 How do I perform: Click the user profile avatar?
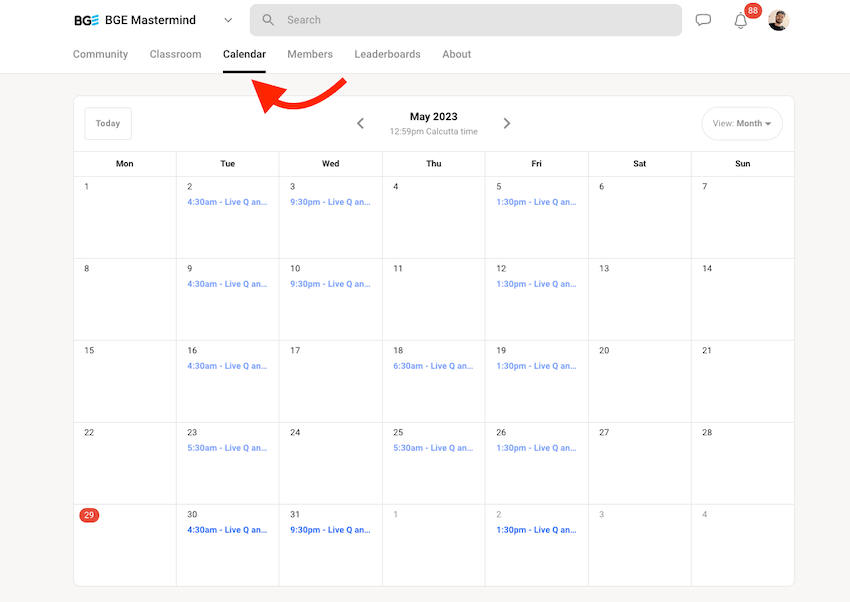tap(778, 20)
